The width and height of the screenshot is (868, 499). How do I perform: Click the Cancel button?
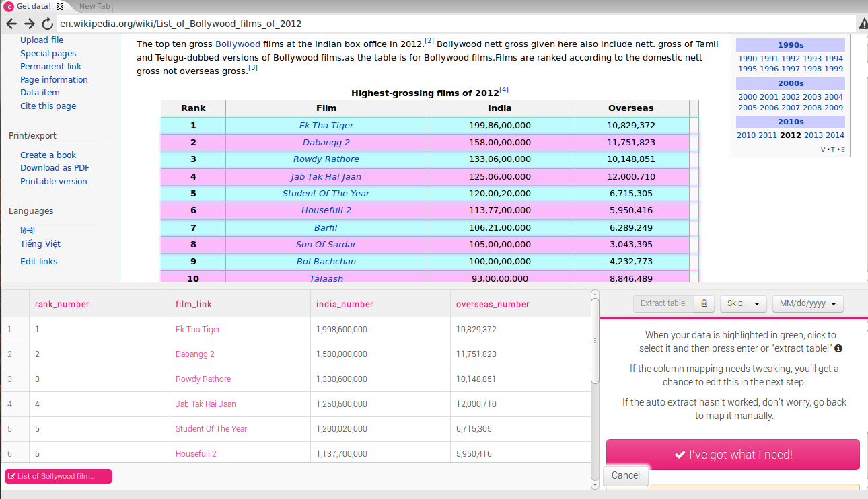(626, 475)
